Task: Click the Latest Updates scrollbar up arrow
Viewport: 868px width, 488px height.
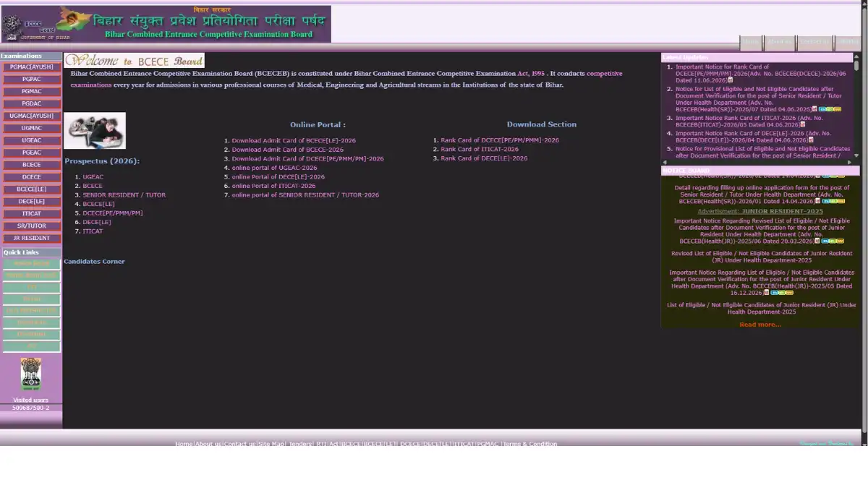Action: pos(857,57)
